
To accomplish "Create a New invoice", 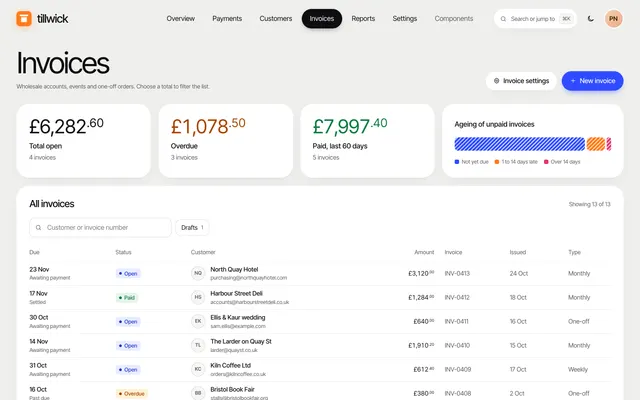I will (x=593, y=81).
